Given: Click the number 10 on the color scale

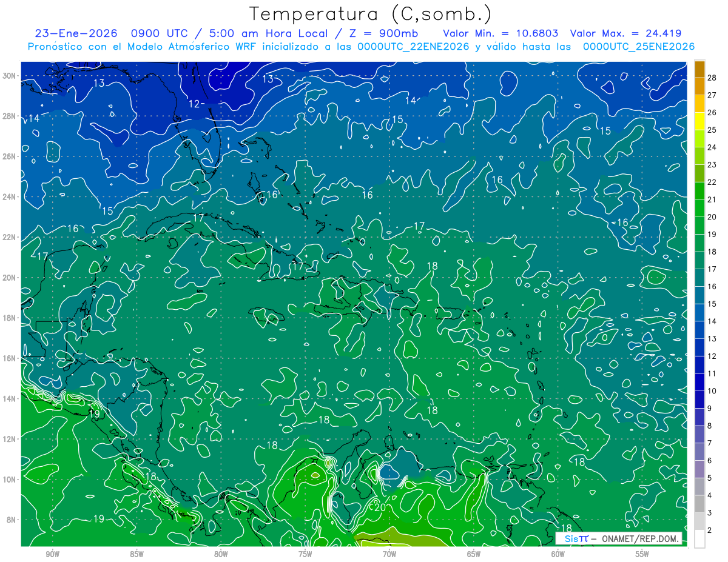Looking at the screenshot, I should coord(712,391).
